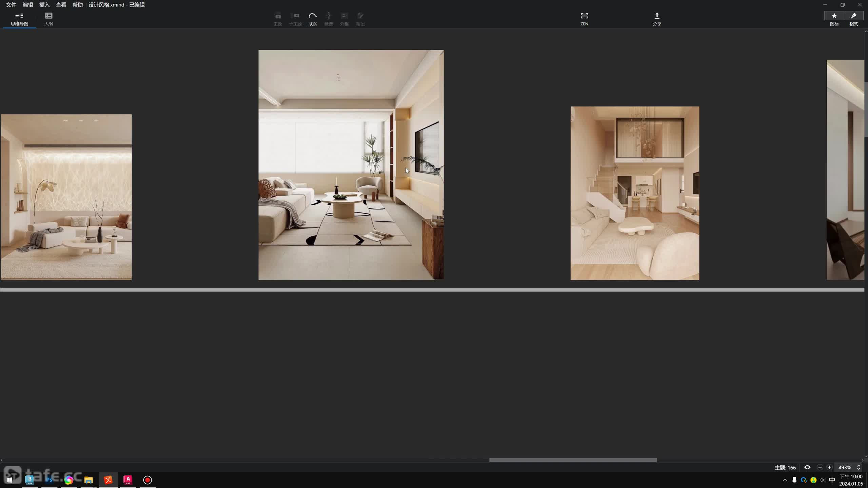Click the zoom in plus button
Image resolution: width=868 pixels, height=488 pixels.
click(829, 467)
